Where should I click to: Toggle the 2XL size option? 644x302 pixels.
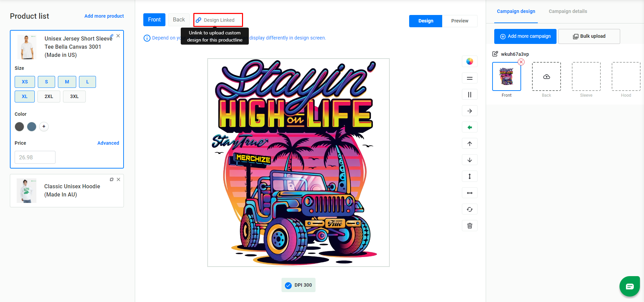[x=49, y=96]
